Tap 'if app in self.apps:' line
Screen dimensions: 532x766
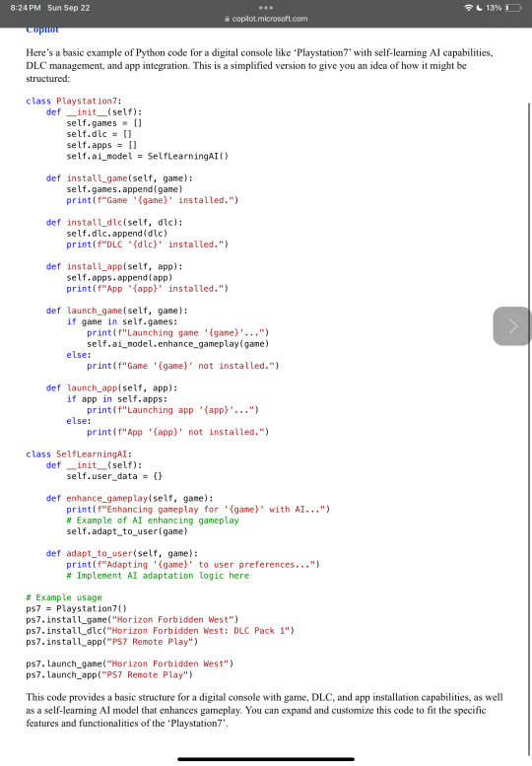[x=117, y=399]
